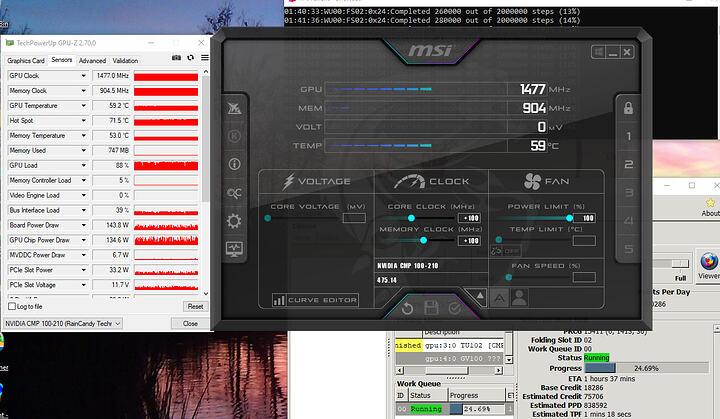Expand the GPU Clock sensor dropdown
720x419 pixels.
[84, 76]
